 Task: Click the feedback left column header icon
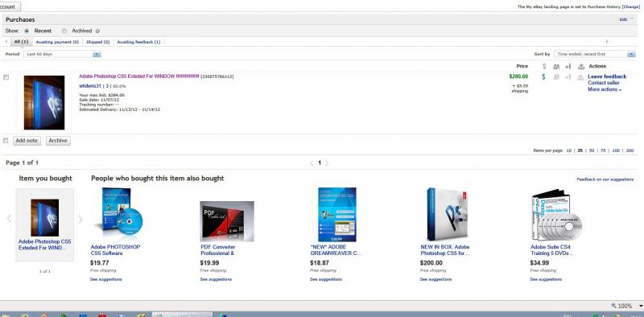click(x=568, y=67)
